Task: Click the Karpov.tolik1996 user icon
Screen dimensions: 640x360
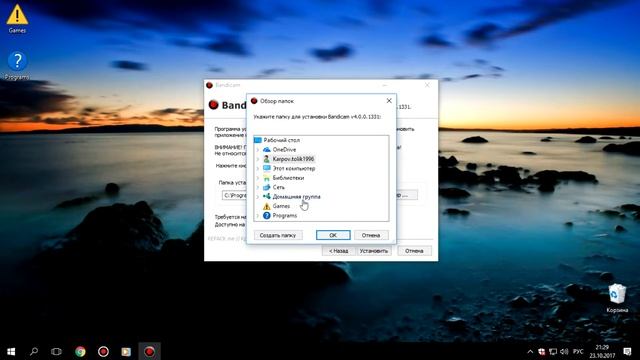Action: click(267, 159)
